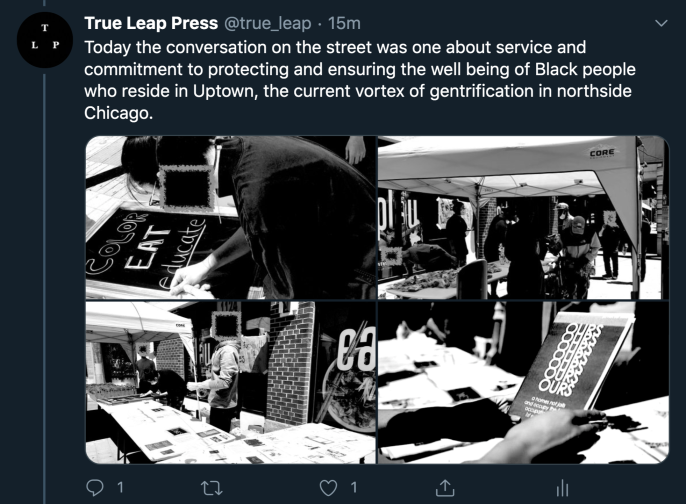Open the chalkboard Color Eat Educate photo

[231, 217]
